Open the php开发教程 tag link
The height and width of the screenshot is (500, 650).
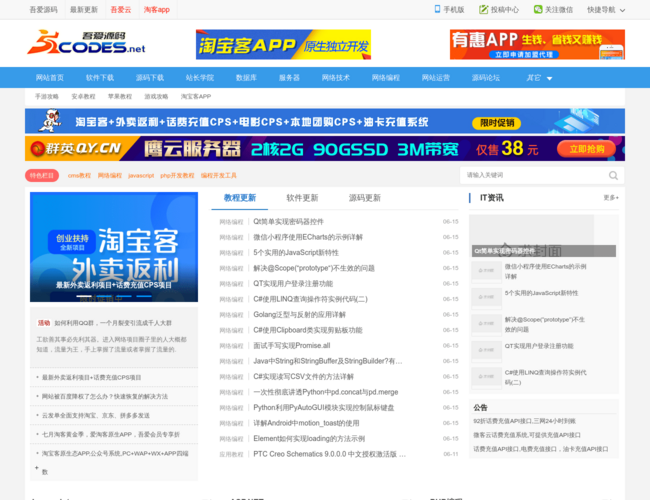(x=177, y=175)
